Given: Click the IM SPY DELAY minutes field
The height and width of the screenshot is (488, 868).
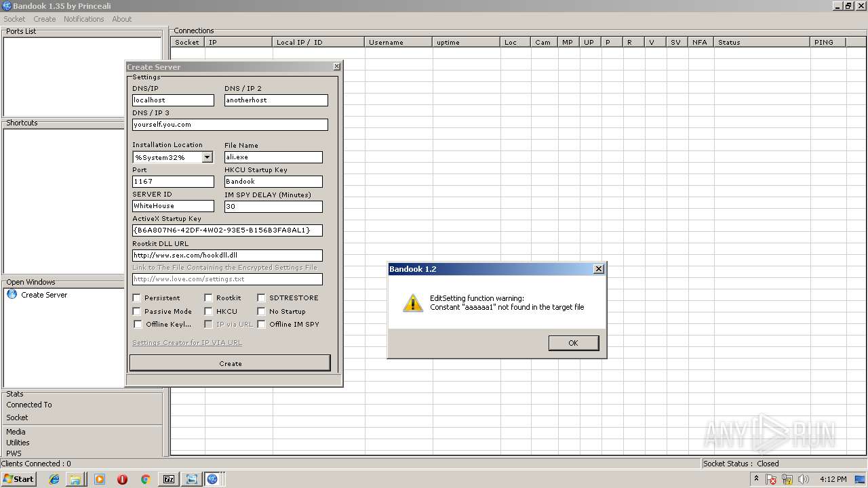Looking at the screenshot, I should (x=273, y=206).
